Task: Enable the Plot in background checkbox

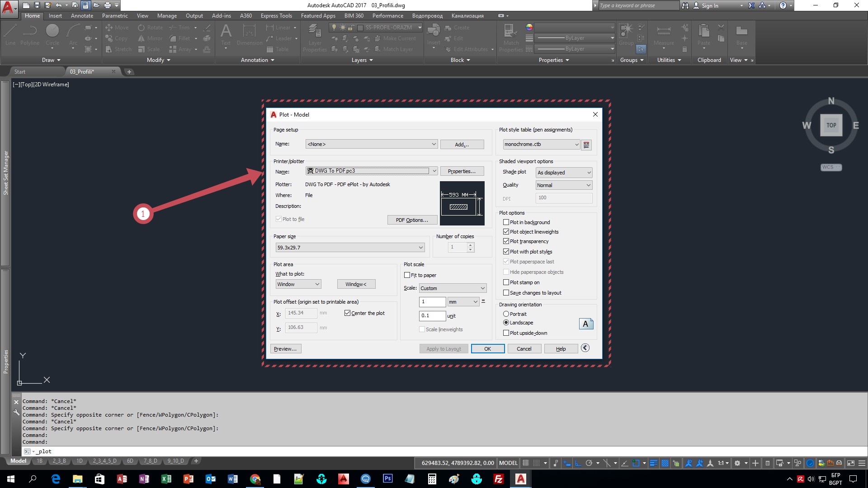Action: tap(506, 222)
